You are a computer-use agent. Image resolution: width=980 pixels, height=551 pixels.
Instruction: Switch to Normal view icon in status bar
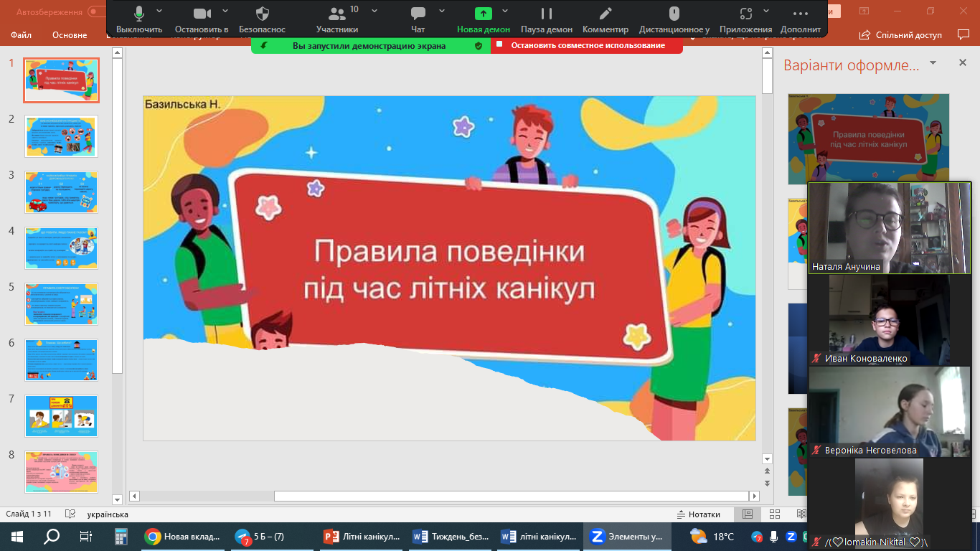(748, 514)
